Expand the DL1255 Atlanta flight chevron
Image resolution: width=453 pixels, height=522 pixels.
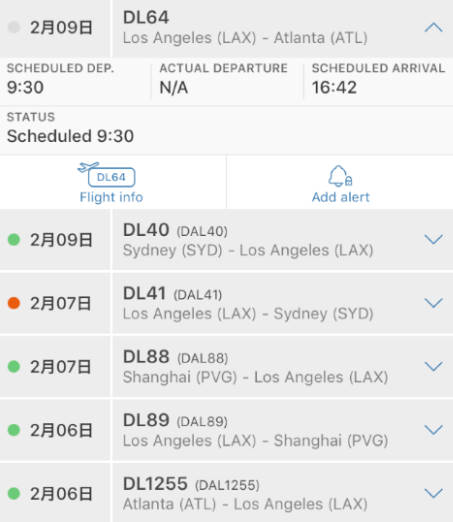pos(433,493)
